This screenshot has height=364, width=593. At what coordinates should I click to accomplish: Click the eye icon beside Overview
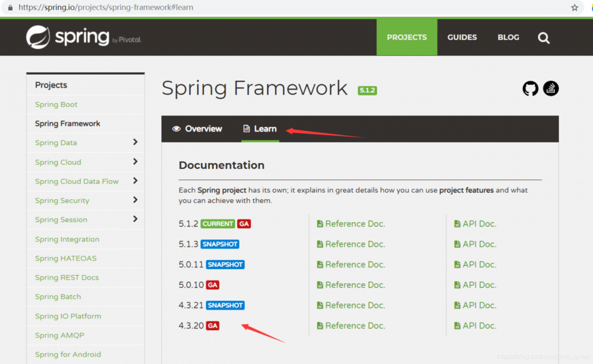[176, 129]
